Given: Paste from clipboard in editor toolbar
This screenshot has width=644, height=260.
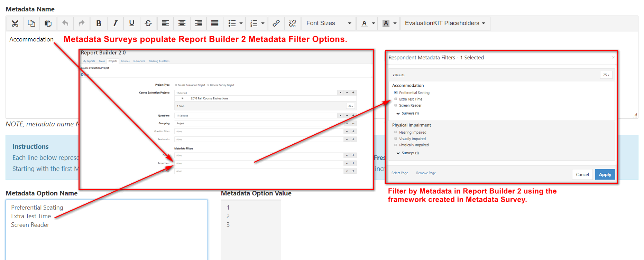Looking at the screenshot, I should coord(48,23).
